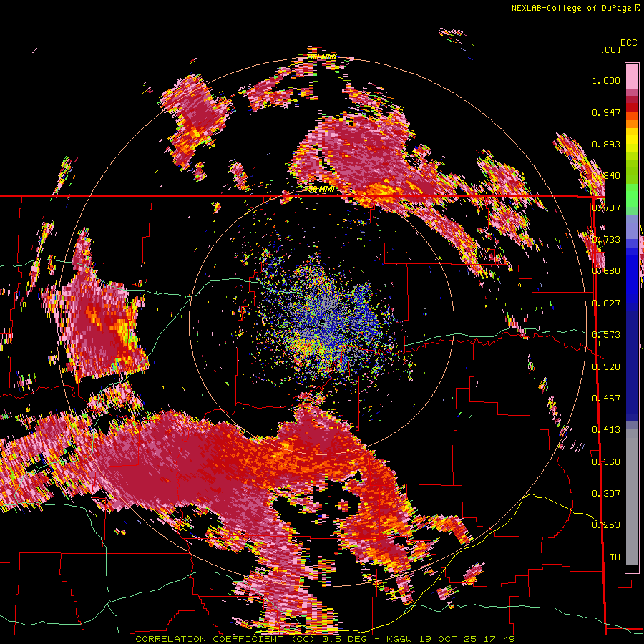Click the 17:49 timestamp in footer

pyautogui.click(x=501, y=639)
